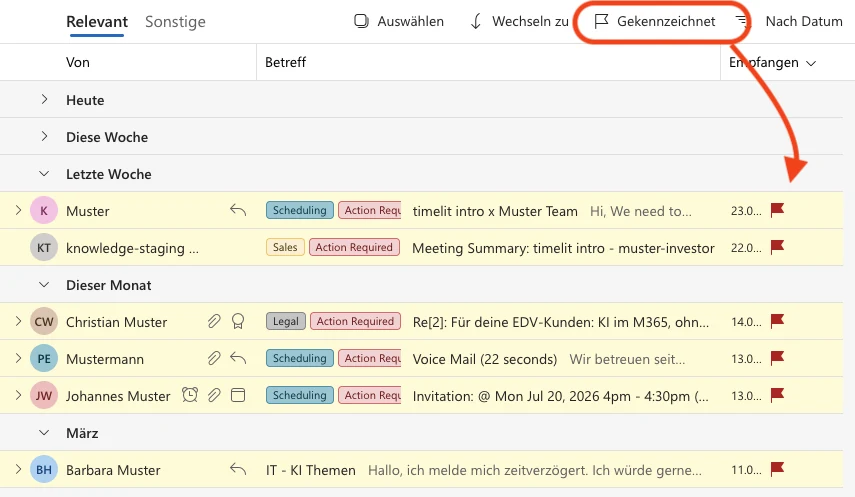Expand the Diese Woche group
855x497 pixels.
pos(44,136)
